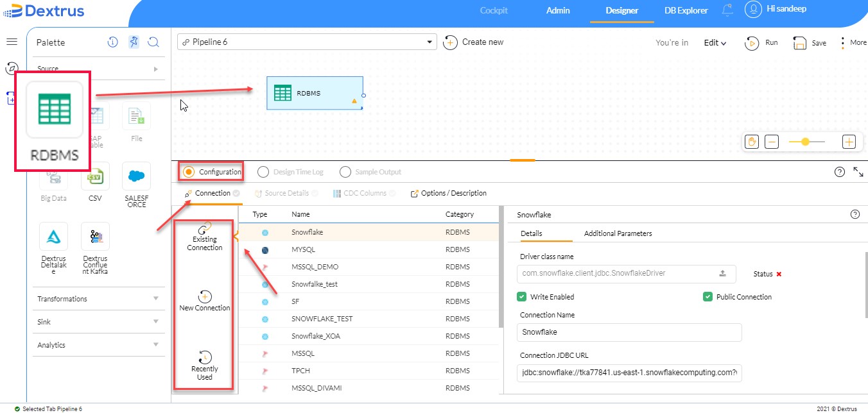The width and height of the screenshot is (868, 413).
Task: Open the Designer menu
Action: [621, 10]
